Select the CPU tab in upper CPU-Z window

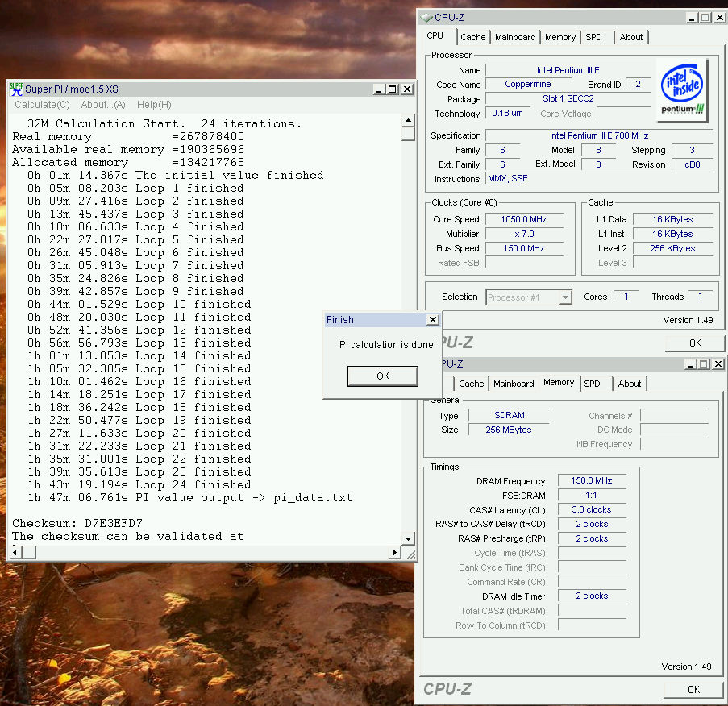[435, 35]
